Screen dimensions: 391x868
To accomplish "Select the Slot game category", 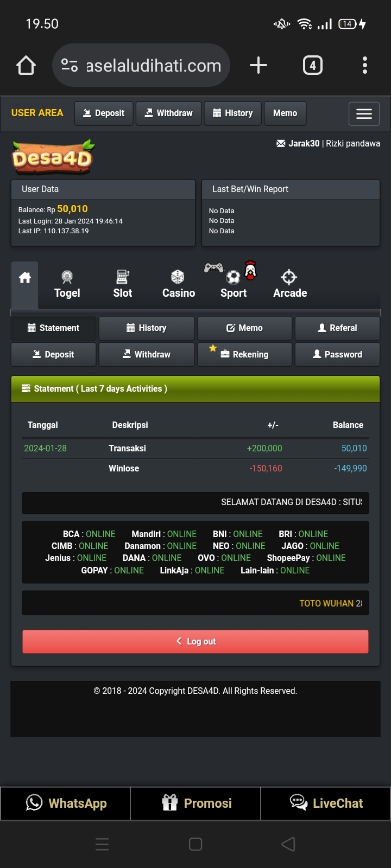I will coord(123,284).
